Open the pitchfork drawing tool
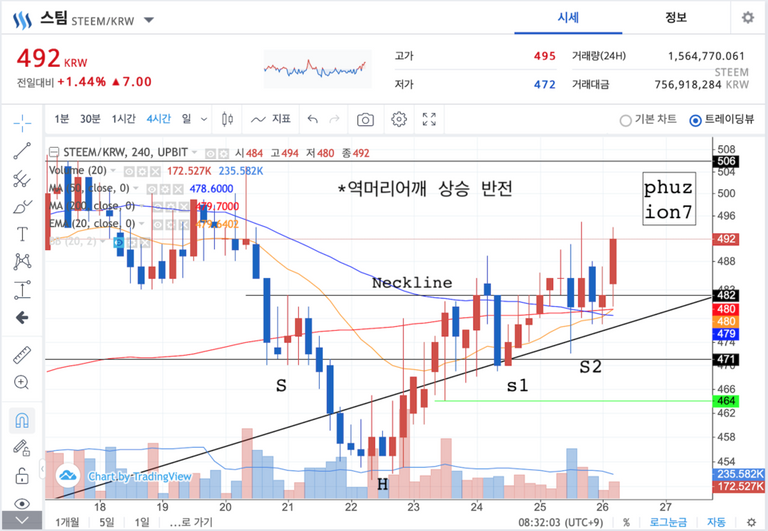Screen dimensions: 768x531 [22, 179]
